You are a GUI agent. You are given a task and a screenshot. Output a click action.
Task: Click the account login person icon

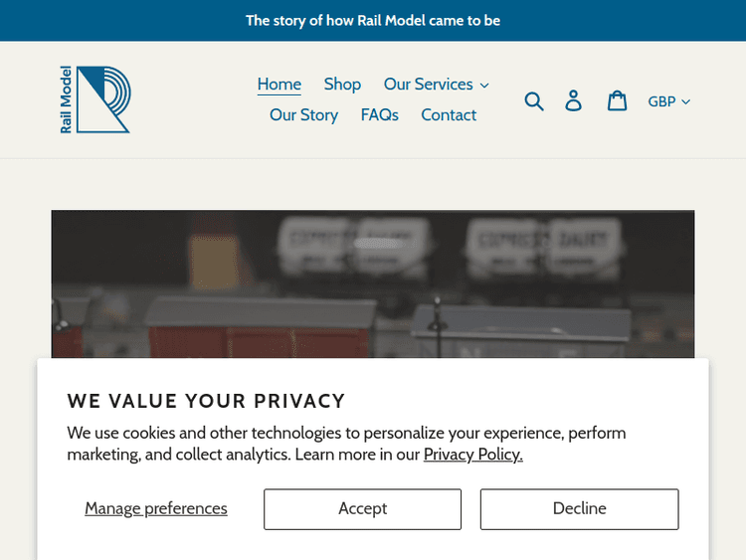click(573, 100)
